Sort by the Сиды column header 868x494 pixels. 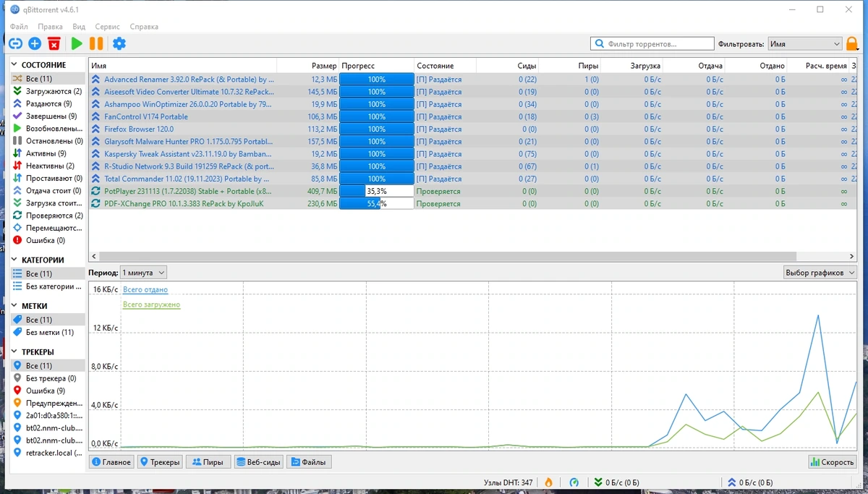pyautogui.click(x=508, y=66)
